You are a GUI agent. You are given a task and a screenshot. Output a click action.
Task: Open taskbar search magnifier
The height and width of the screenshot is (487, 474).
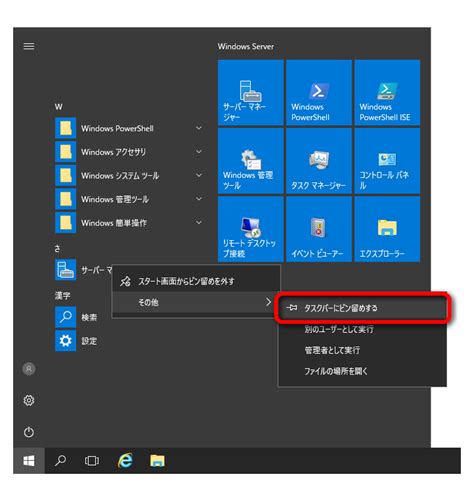(60, 461)
